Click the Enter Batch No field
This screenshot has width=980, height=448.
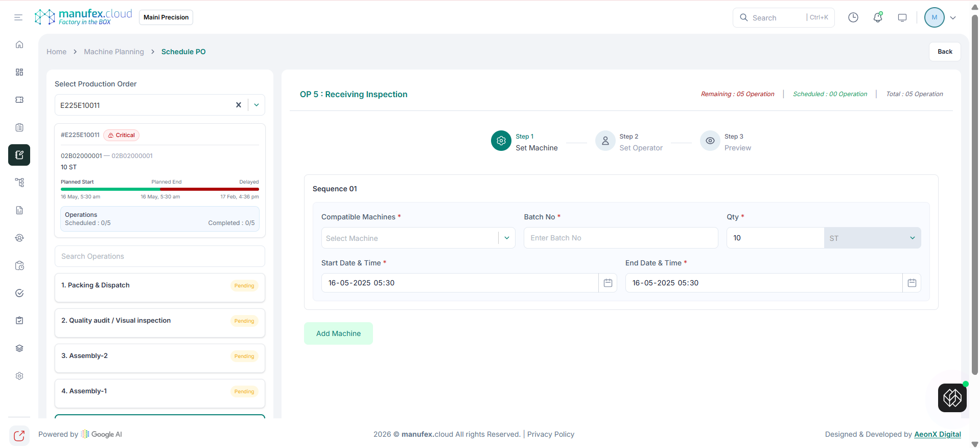620,238
